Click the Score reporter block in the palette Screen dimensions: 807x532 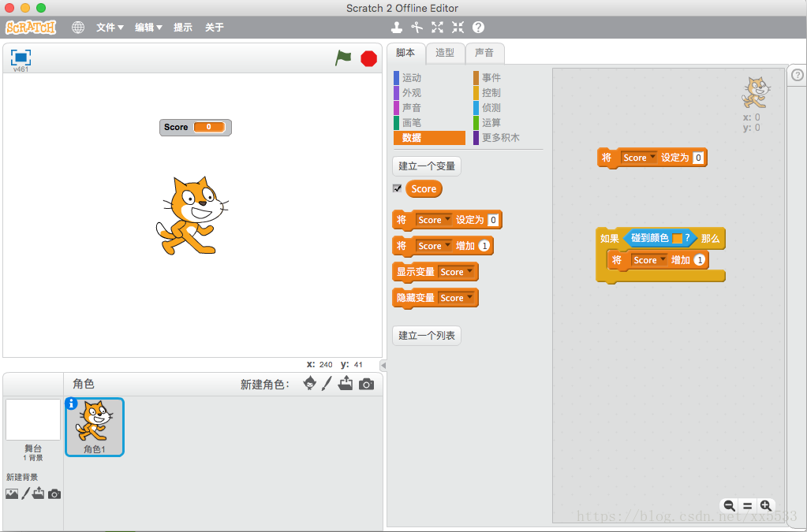pos(424,188)
